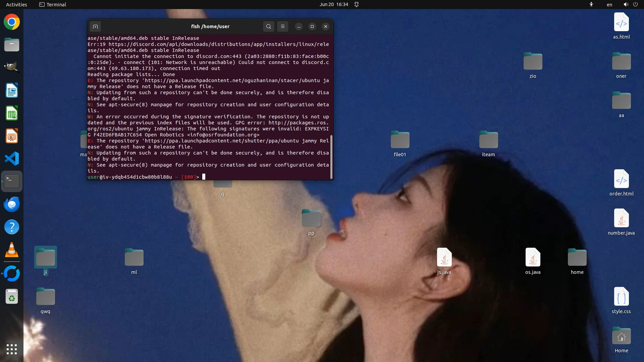Open the accessibility menu
This screenshot has height=362, width=644.
click(x=591, y=4)
